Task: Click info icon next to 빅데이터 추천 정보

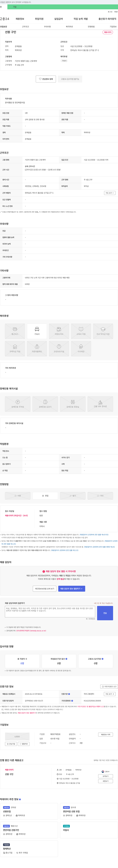Action: pyautogui.click(x=20, y=799)
